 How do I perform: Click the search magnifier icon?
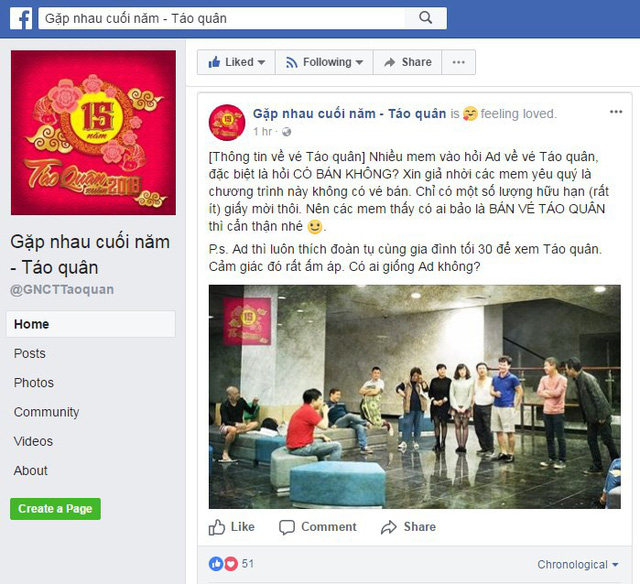pos(425,18)
